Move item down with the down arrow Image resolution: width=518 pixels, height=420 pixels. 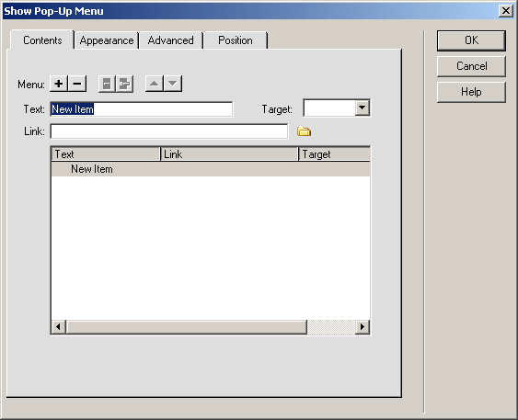173,84
